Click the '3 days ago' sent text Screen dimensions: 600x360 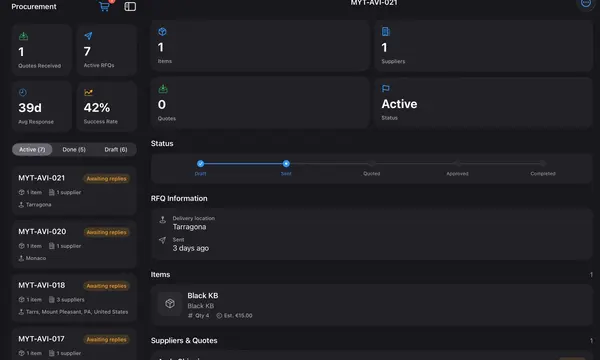(x=191, y=248)
